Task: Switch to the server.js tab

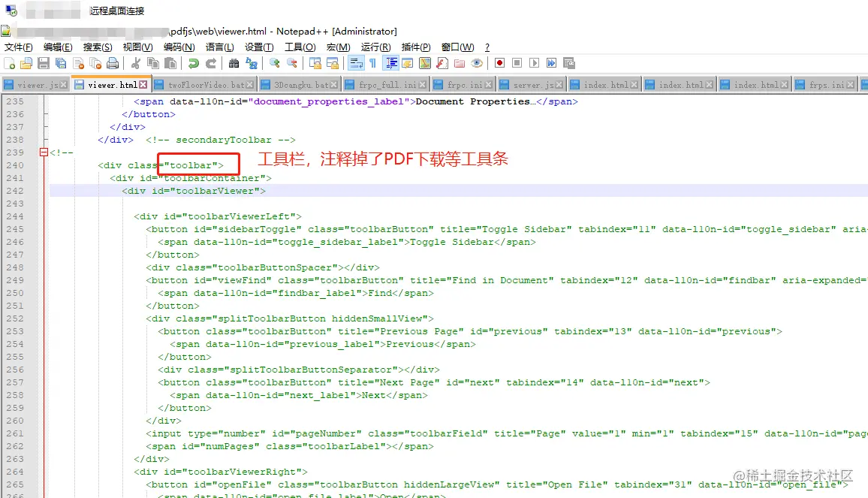Action: click(531, 85)
